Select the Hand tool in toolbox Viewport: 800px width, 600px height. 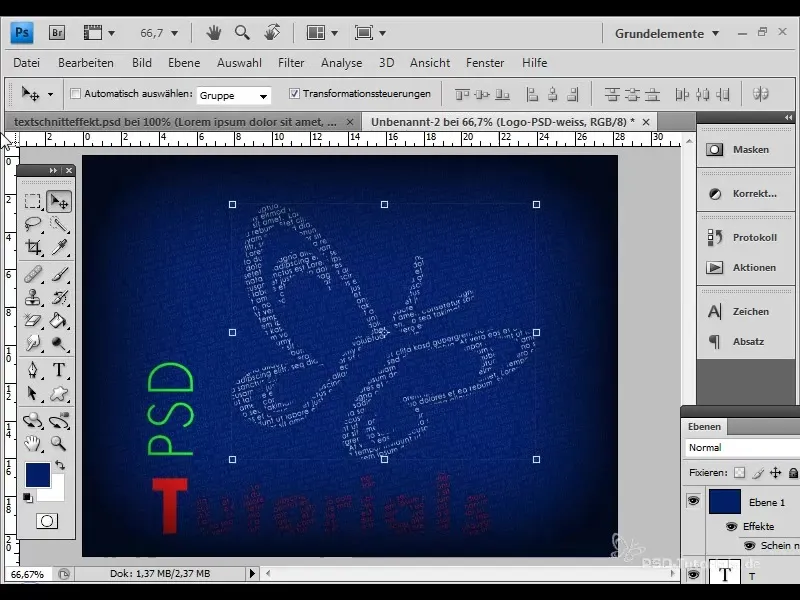coord(33,443)
